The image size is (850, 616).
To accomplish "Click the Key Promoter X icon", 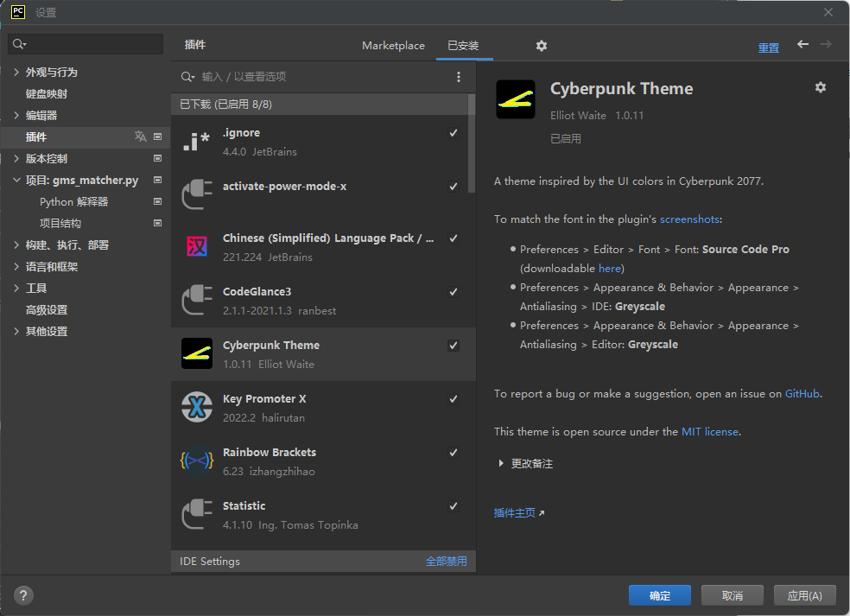I will [x=196, y=407].
